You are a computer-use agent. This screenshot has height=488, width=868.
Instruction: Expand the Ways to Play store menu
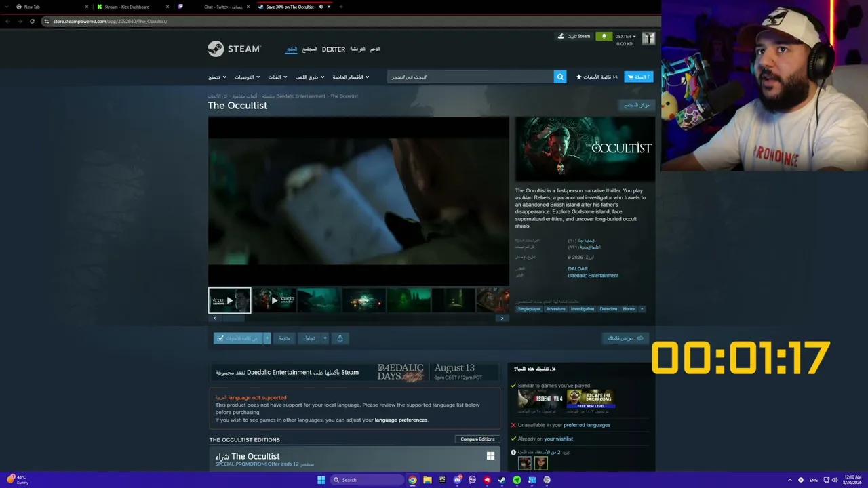(x=309, y=77)
